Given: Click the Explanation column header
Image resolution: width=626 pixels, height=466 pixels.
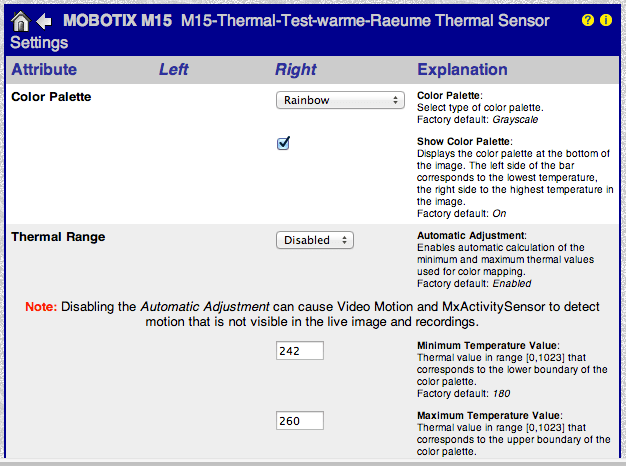Looking at the screenshot, I should (x=462, y=70).
